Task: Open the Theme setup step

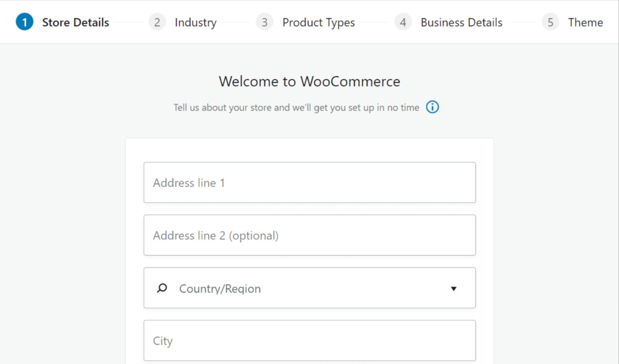Action: (x=586, y=22)
